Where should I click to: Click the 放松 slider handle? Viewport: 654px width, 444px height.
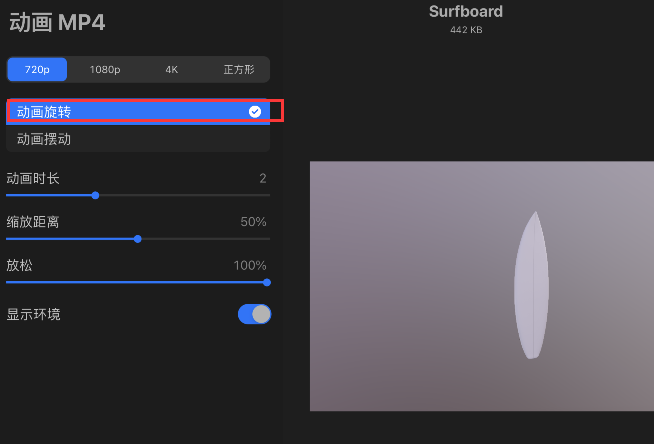(266, 282)
